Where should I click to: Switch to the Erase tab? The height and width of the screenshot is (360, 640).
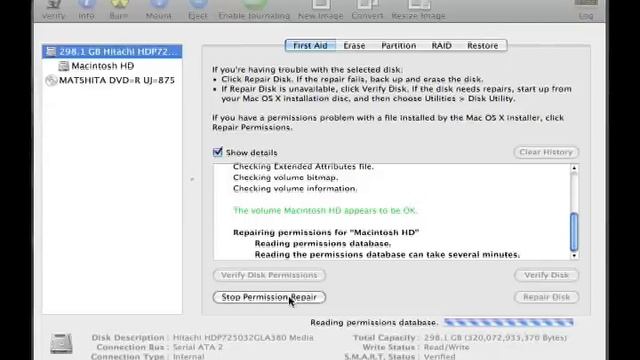click(x=354, y=45)
